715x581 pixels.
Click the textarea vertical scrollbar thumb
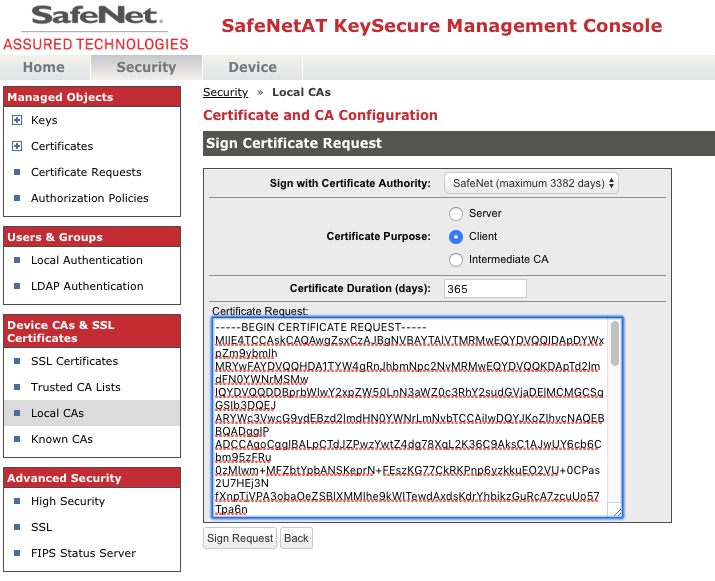(615, 343)
